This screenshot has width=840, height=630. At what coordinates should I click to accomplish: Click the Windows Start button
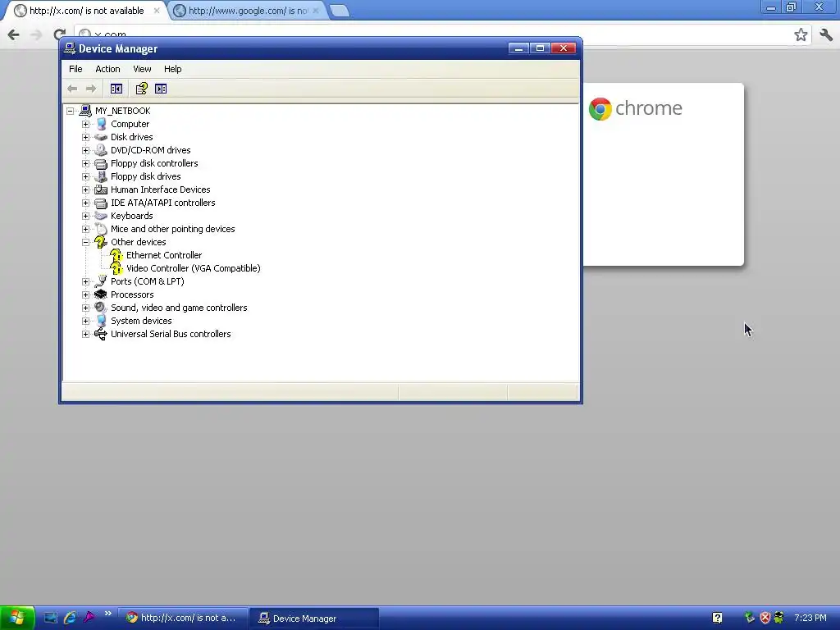[x=17, y=618]
